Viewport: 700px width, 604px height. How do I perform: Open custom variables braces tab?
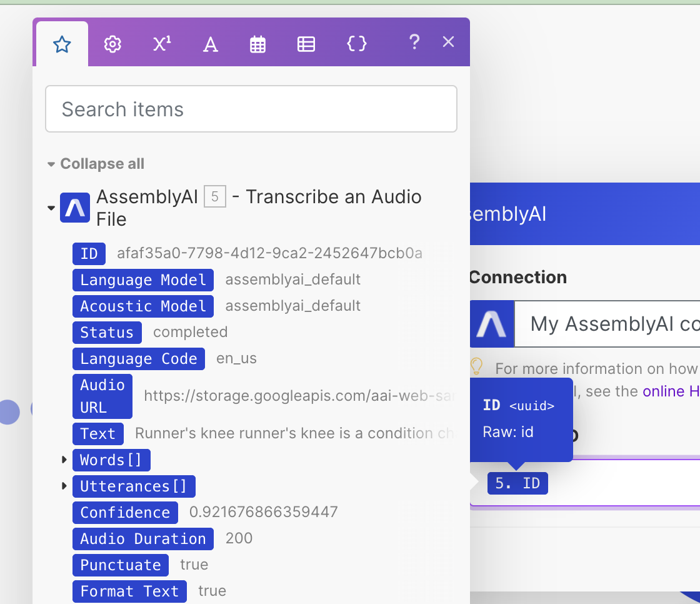[x=356, y=44]
